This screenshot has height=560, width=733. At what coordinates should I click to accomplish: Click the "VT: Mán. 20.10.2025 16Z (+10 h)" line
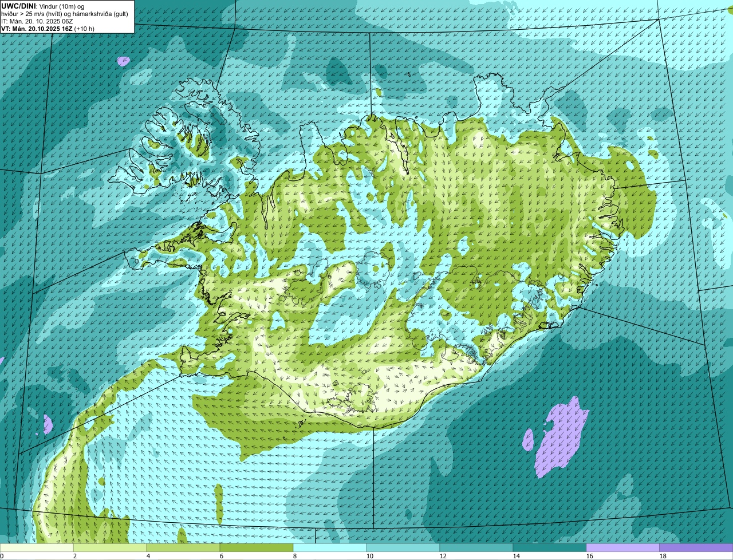48,28
